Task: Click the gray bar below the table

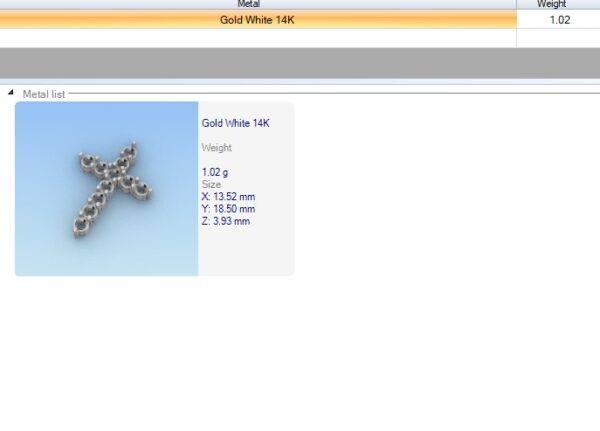Action: coord(300,62)
